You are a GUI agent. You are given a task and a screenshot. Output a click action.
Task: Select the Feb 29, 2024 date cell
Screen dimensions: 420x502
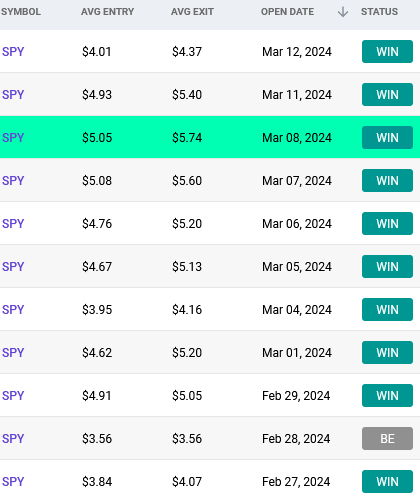point(296,396)
